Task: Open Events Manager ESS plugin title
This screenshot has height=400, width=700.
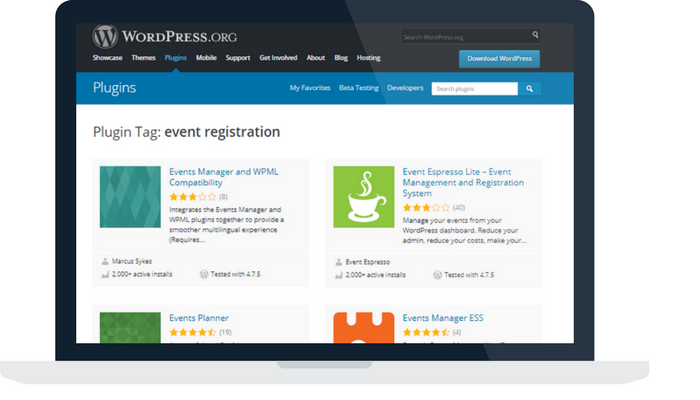Action: click(443, 318)
